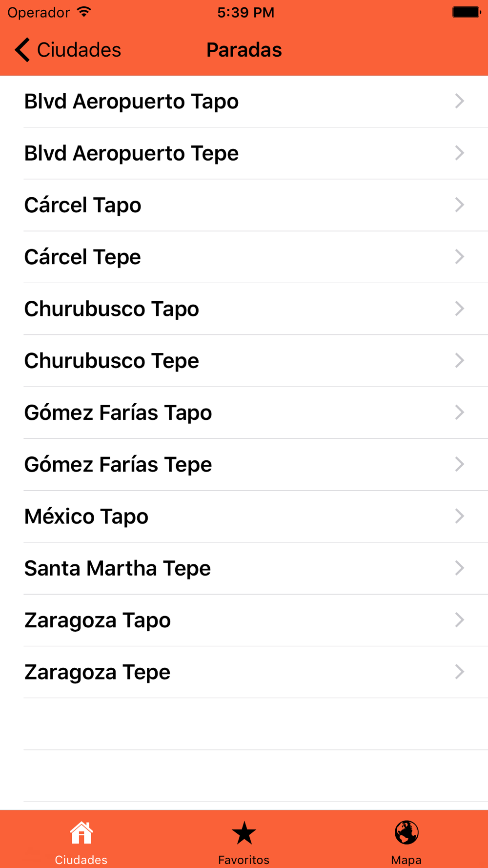The image size is (488, 868).
Task: Tap the Mapa globe icon
Action: click(407, 832)
